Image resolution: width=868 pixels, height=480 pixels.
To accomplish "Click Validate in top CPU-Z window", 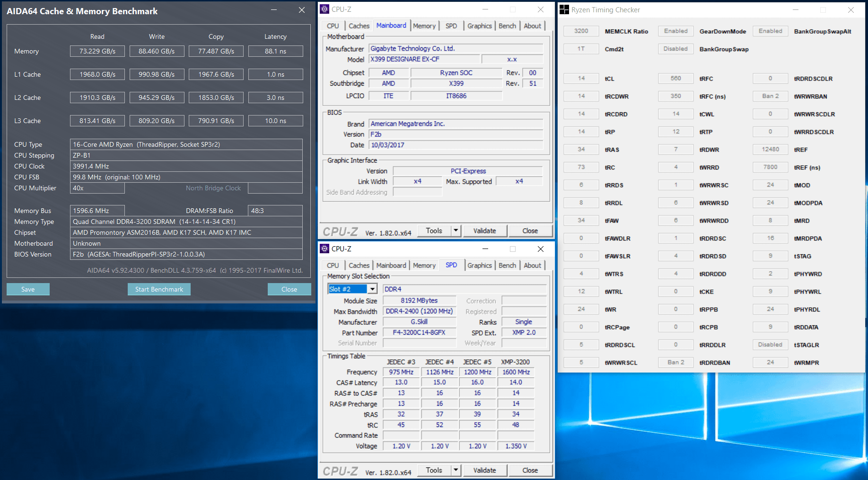I will click(485, 231).
